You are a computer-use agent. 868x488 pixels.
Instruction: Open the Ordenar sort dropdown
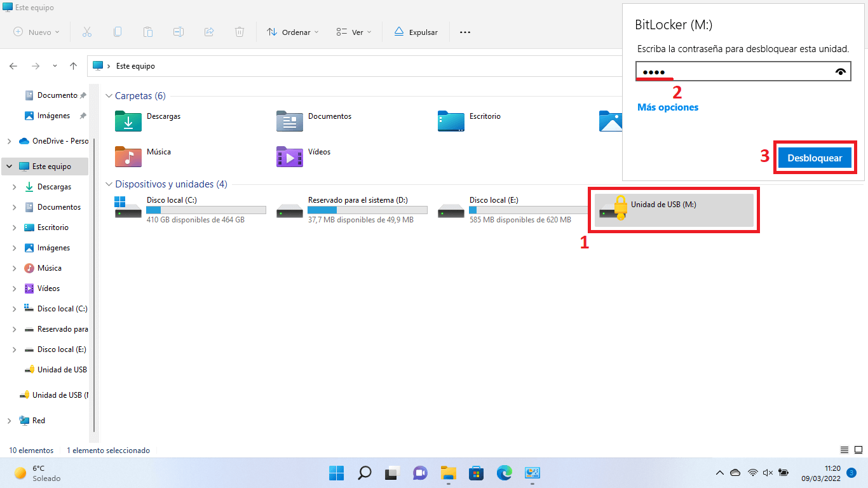coord(293,32)
